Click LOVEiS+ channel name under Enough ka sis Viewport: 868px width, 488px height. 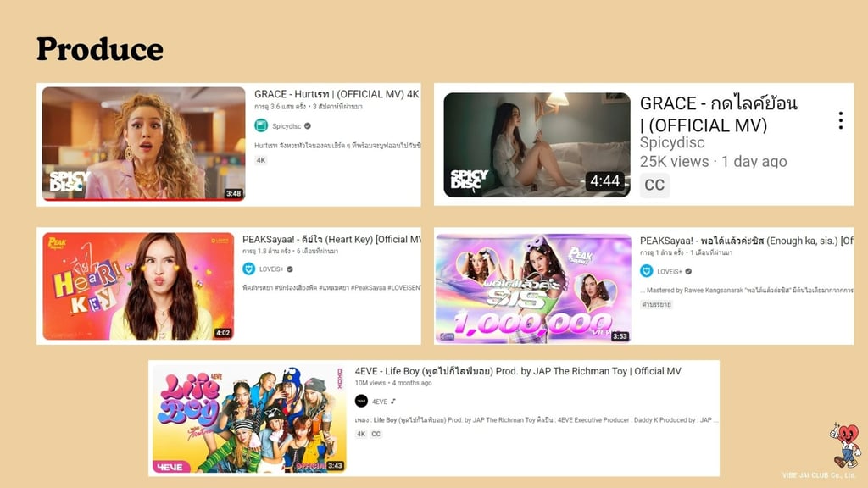click(670, 272)
